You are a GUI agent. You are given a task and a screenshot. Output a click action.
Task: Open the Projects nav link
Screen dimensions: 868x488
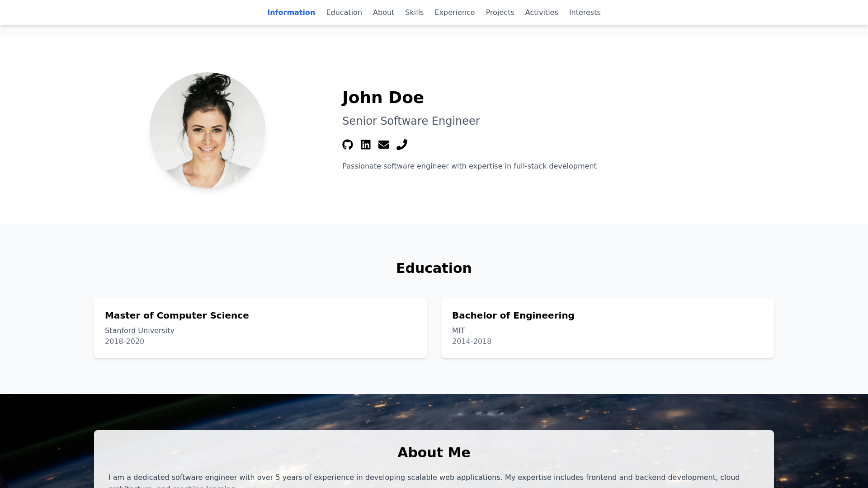pyautogui.click(x=500, y=13)
